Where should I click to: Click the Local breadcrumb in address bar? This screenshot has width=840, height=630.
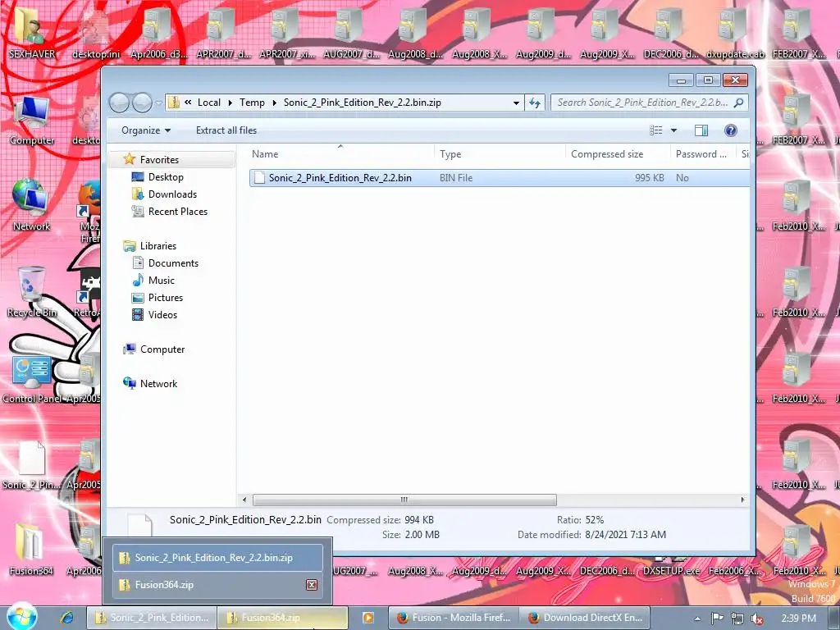tap(209, 103)
